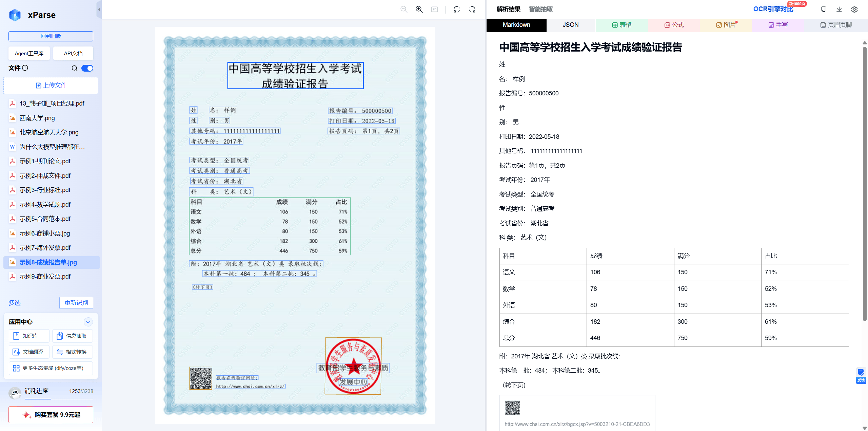Open the 手写 tab
This screenshot has width=868, height=431.
point(778,25)
